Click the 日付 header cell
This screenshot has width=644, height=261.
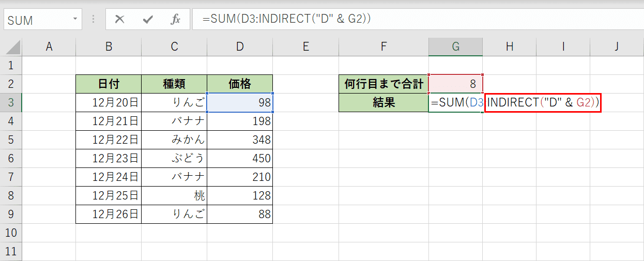[109, 84]
